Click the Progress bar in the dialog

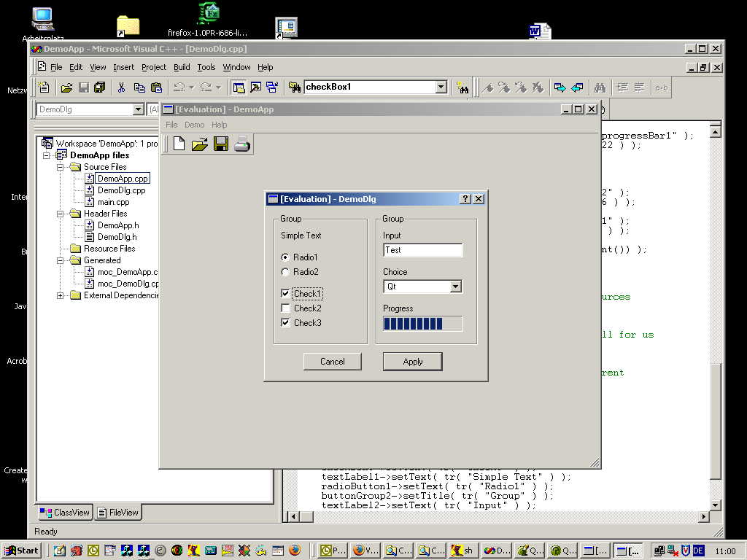coord(422,323)
